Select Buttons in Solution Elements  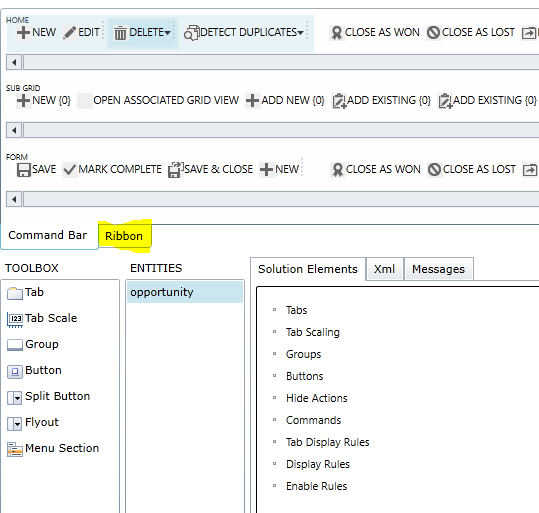coord(305,376)
